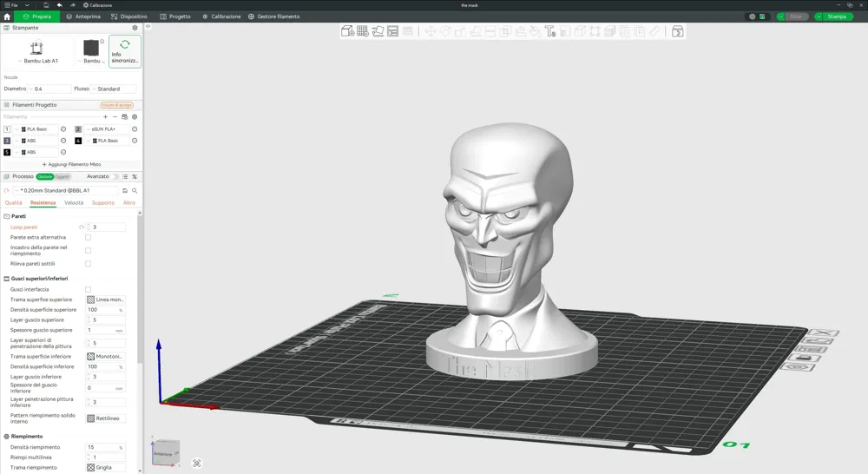868x474 pixels.
Task: Click the Arrange all objects tool
Action: click(393, 31)
